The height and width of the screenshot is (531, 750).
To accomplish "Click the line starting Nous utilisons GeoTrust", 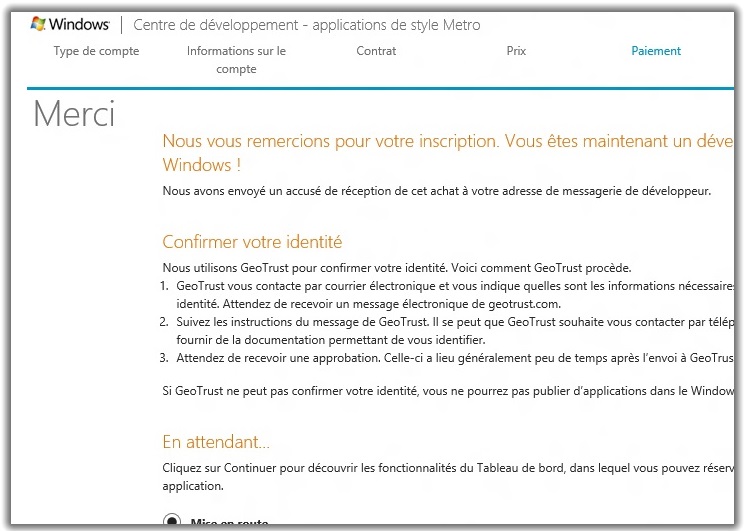I will 397,268.
